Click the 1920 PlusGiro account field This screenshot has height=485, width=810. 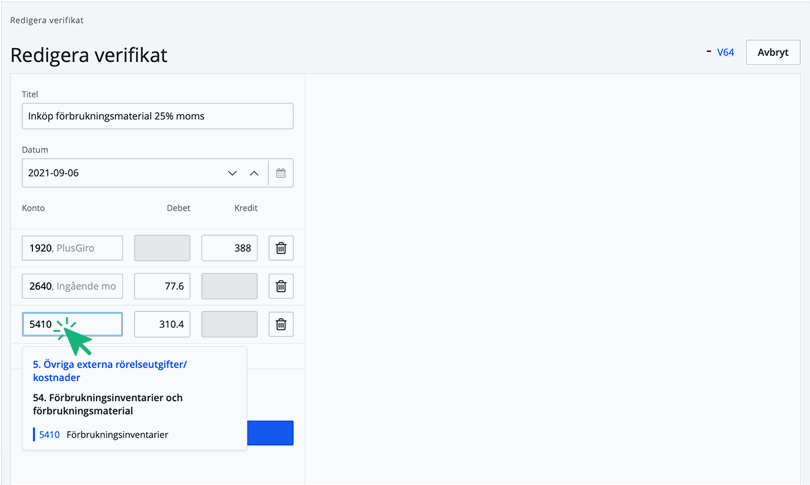click(72, 248)
